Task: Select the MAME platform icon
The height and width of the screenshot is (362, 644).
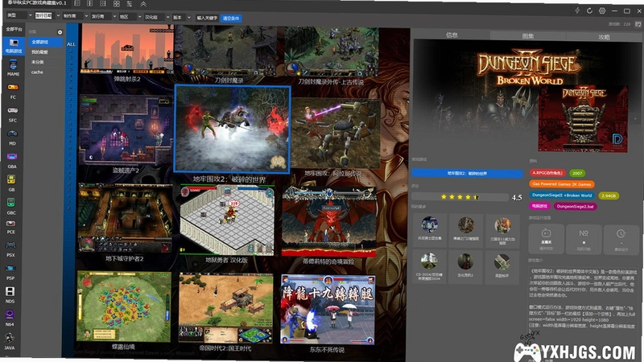Action: [x=13, y=68]
